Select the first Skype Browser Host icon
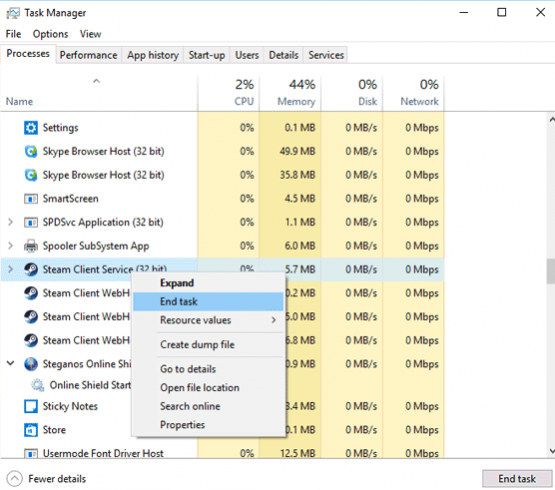Viewport: 555px width, 490px height. point(31,152)
